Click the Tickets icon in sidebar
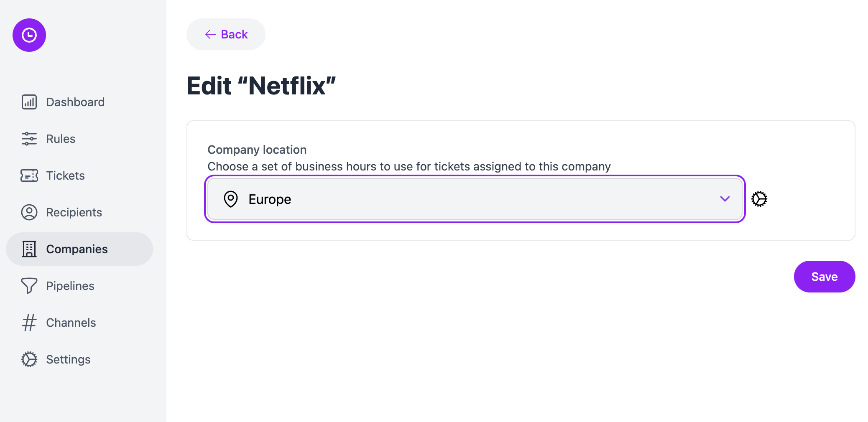 click(29, 175)
